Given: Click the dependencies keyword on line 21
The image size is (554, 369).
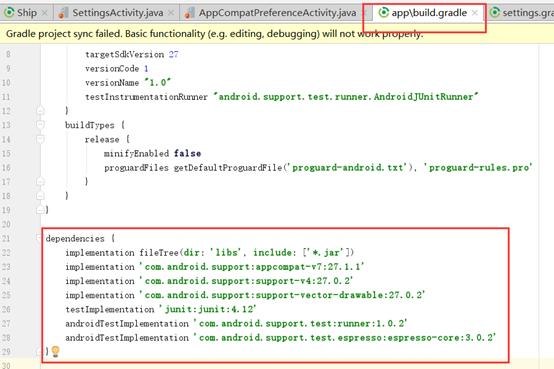Looking at the screenshot, I should pyautogui.click(x=75, y=239).
